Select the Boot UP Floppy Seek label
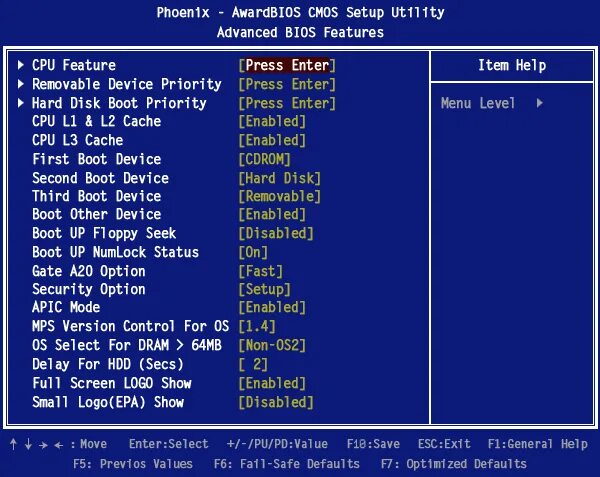600x477 pixels. coord(104,233)
